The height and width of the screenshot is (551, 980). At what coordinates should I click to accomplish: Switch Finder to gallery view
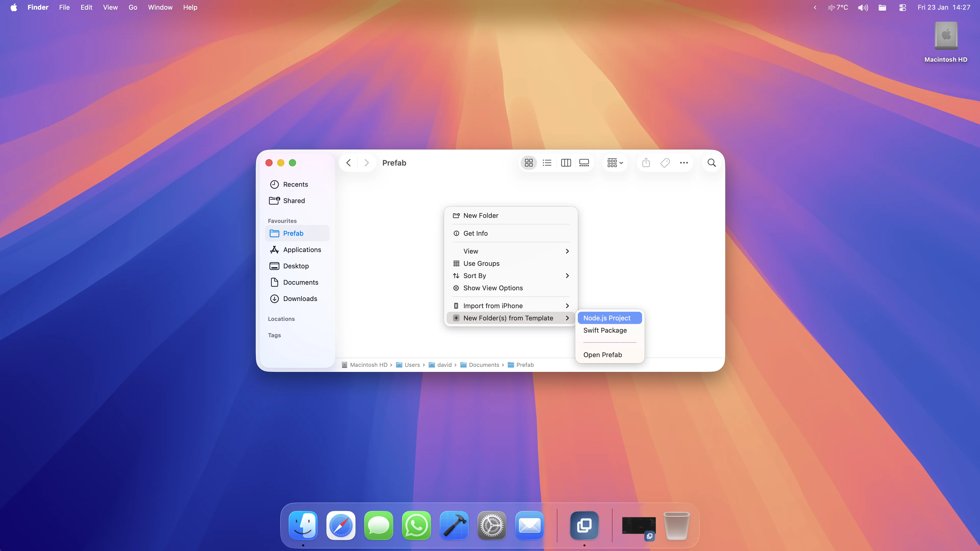584,162
